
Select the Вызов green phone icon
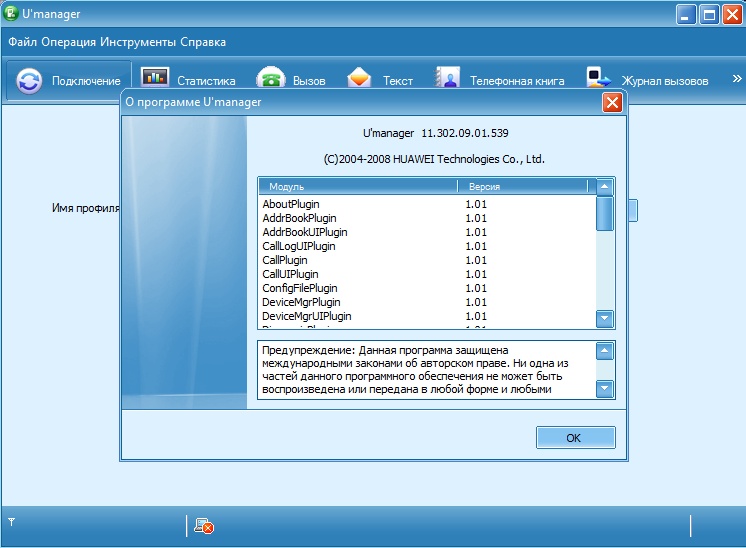pos(270,80)
